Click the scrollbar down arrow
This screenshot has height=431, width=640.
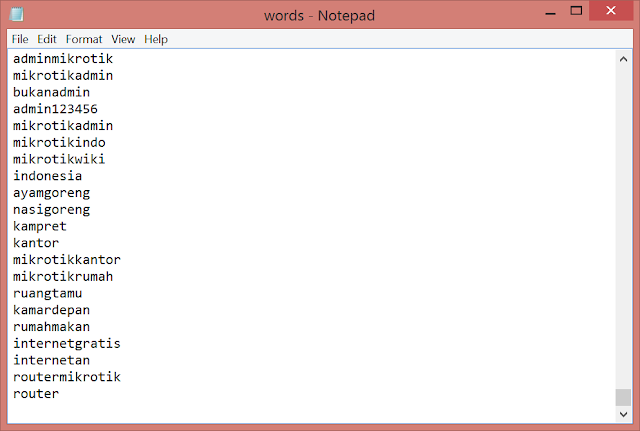[x=623, y=414]
